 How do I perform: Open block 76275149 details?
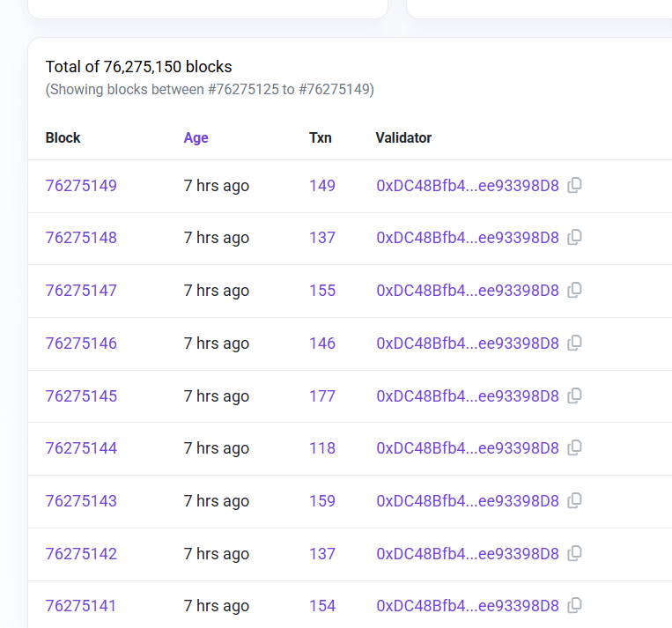81,186
